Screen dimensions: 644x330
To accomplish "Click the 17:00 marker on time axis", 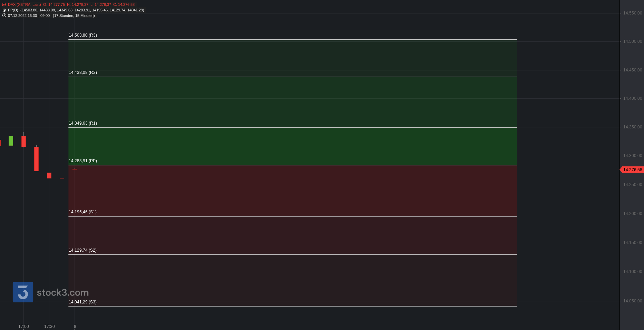I will click(23, 327).
